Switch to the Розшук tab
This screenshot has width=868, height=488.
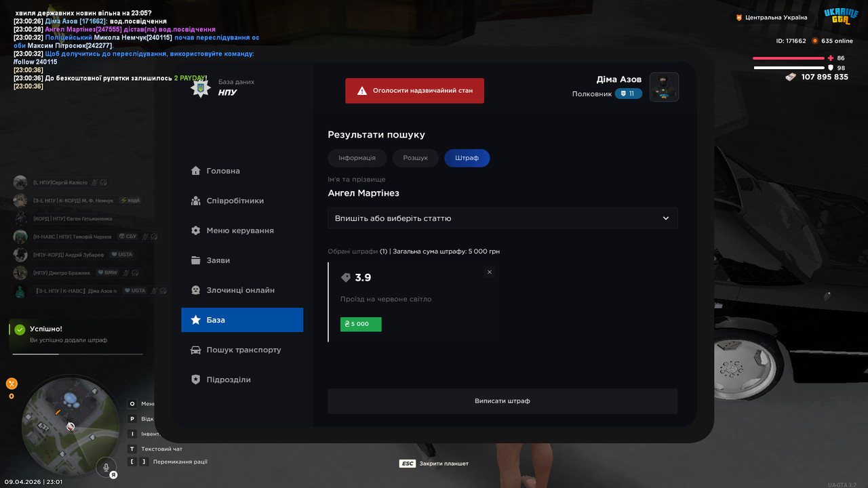click(x=416, y=158)
